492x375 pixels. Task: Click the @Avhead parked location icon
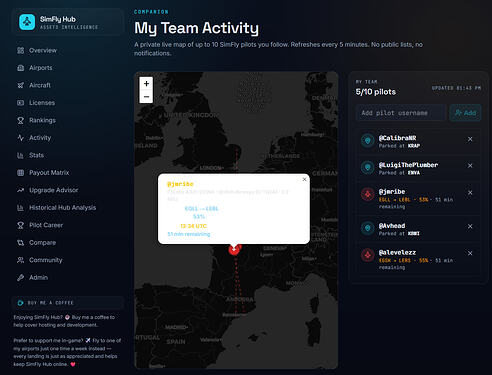[x=368, y=228]
